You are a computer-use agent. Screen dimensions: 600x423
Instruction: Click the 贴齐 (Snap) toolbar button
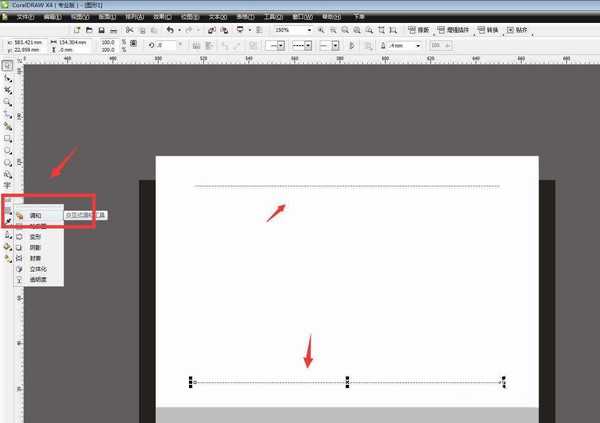point(520,31)
